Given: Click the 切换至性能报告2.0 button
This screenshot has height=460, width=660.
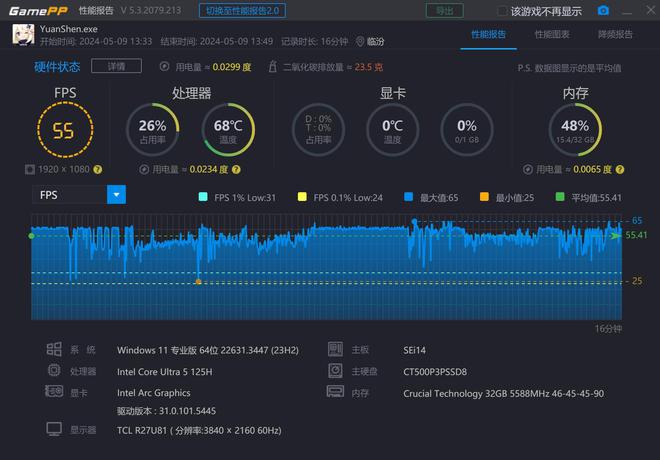Looking at the screenshot, I should (242, 11).
